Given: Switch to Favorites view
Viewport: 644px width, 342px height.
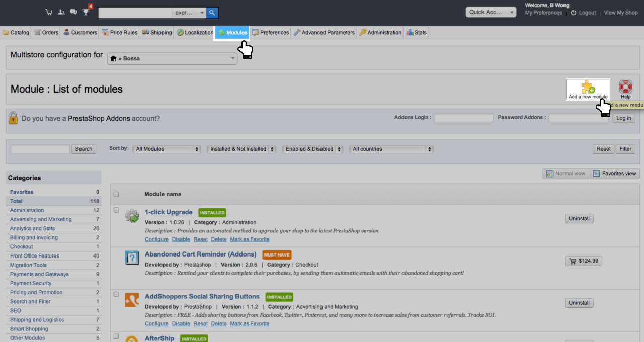Looking at the screenshot, I should click(x=615, y=174).
